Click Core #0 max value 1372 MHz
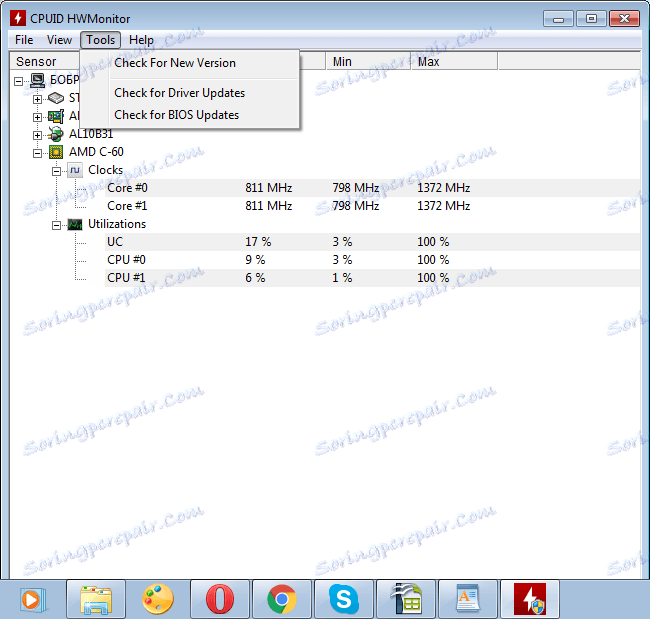The image size is (650, 619). (x=444, y=188)
